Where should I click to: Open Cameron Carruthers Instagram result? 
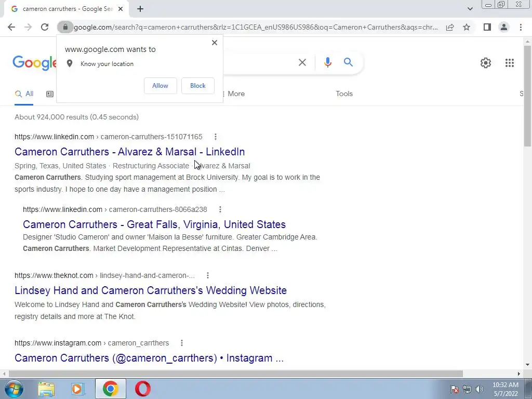coord(149,358)
